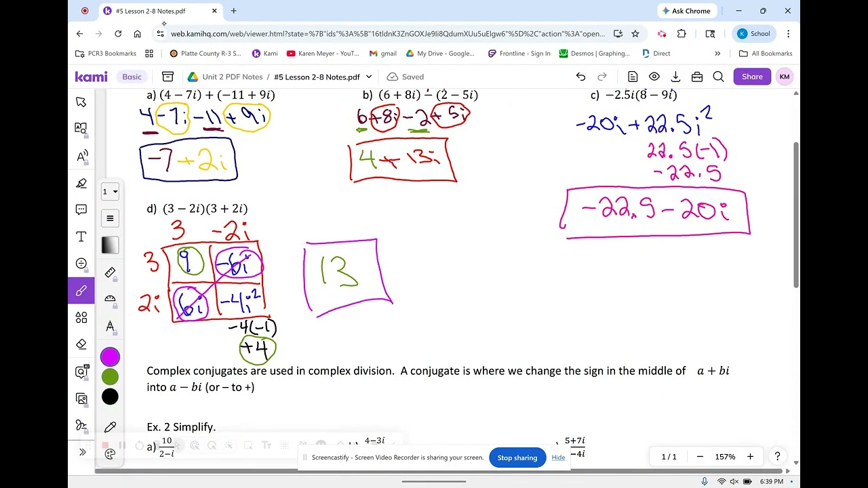Image resolution: width=868 pixels, height=488 pixels.
Task: Click the purple Share button
Action: 752,77
